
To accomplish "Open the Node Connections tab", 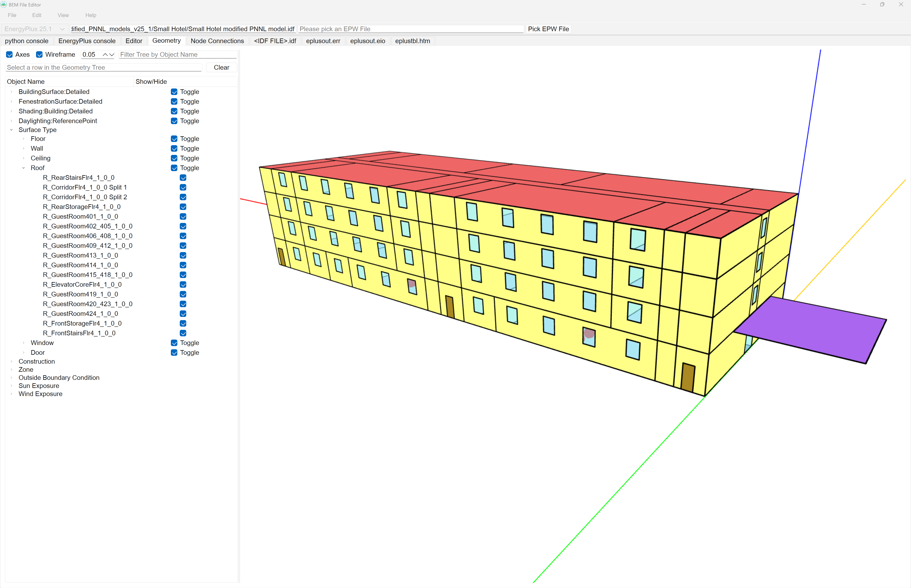I will coord(217,41).
